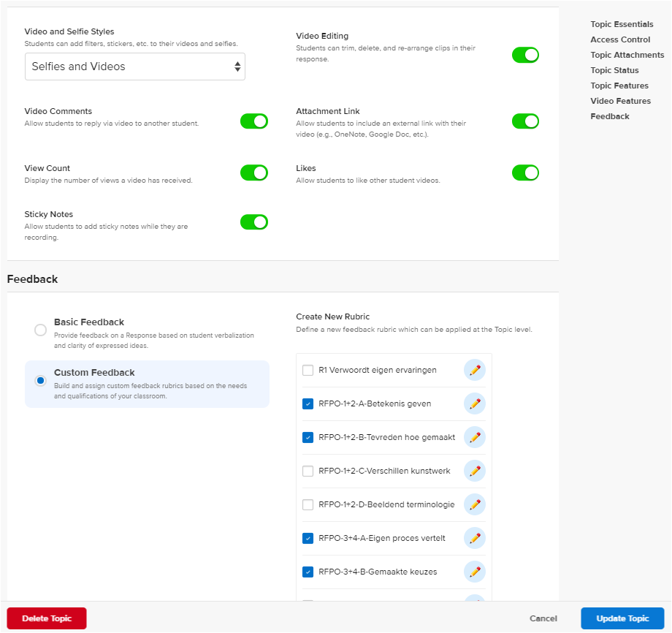
Task: Turn off Video Comments switch
Action: [254, 121]
